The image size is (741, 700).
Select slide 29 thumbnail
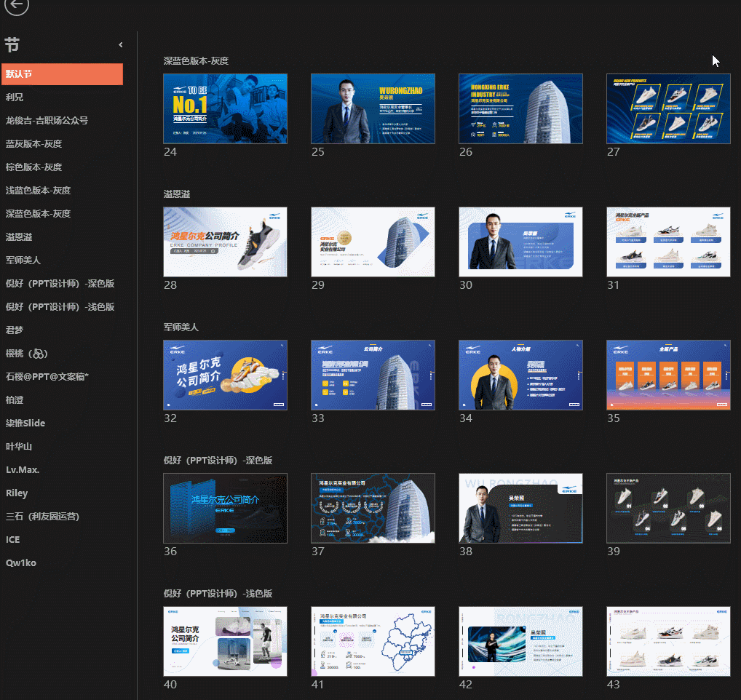point(373,242)
